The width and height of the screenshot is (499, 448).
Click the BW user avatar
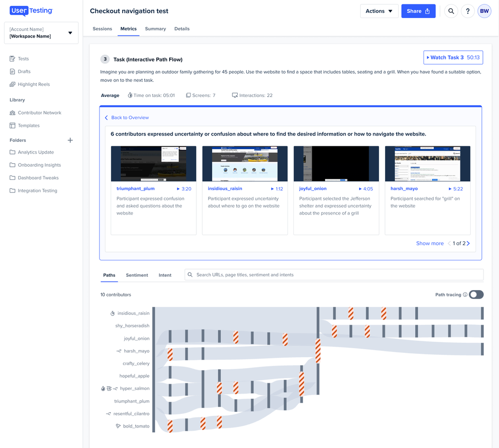(484, 11)
